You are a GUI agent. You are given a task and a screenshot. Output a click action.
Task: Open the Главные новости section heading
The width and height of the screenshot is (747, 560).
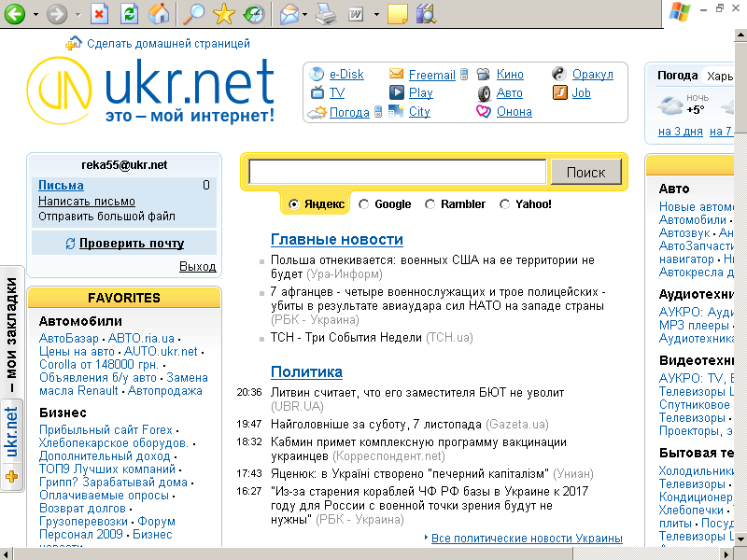click(337, 239)
